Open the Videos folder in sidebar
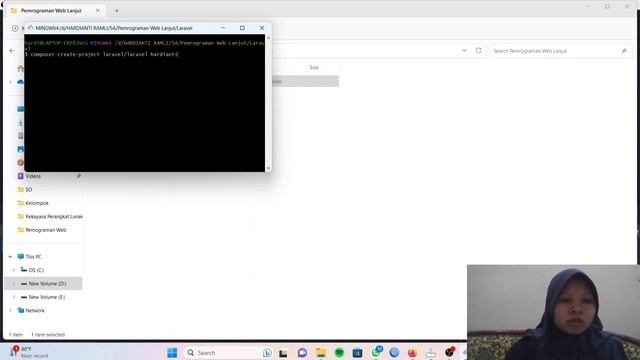The width and height of the screenshot is (640, 360). click(33, 176)
